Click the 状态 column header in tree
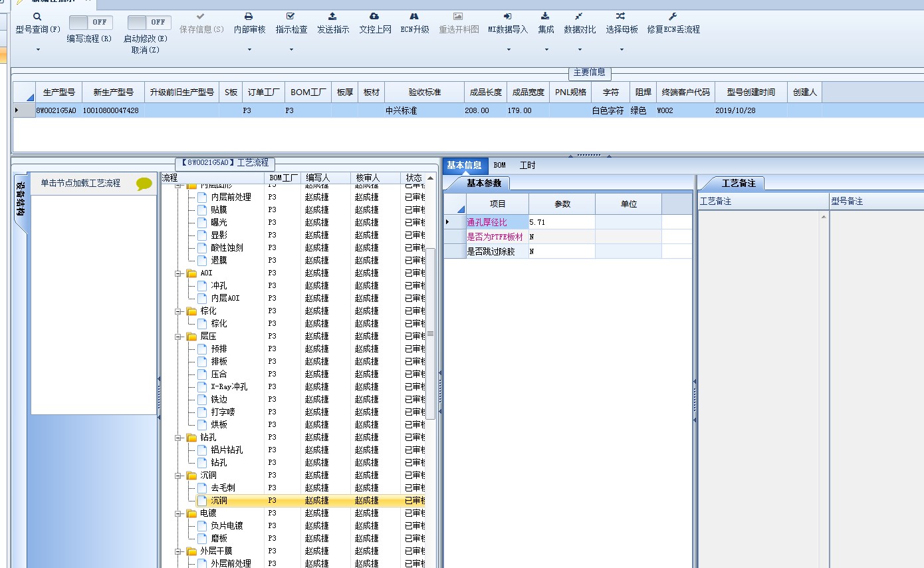The height and width of the screenshot is (568, 924). point(413,178)
